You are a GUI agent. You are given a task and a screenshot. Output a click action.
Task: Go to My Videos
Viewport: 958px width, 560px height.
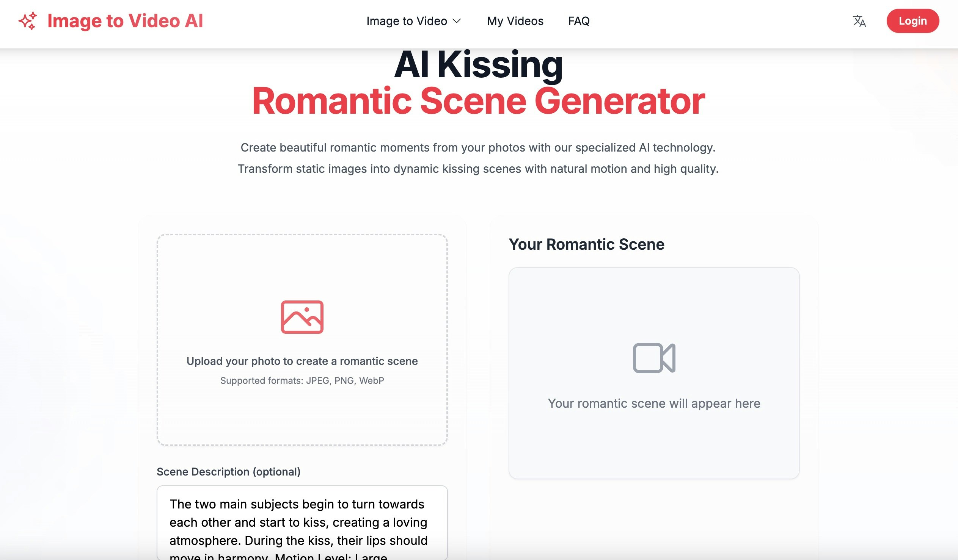515,21
